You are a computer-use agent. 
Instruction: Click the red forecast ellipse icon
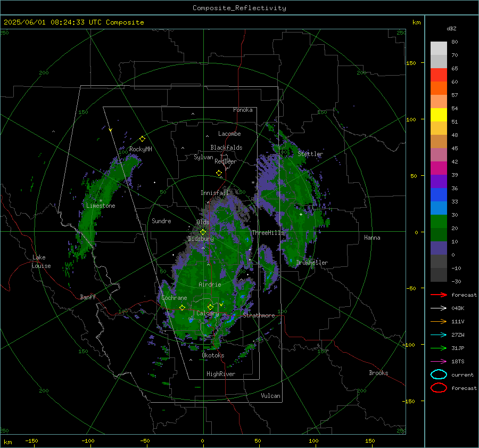click(439, 388)
